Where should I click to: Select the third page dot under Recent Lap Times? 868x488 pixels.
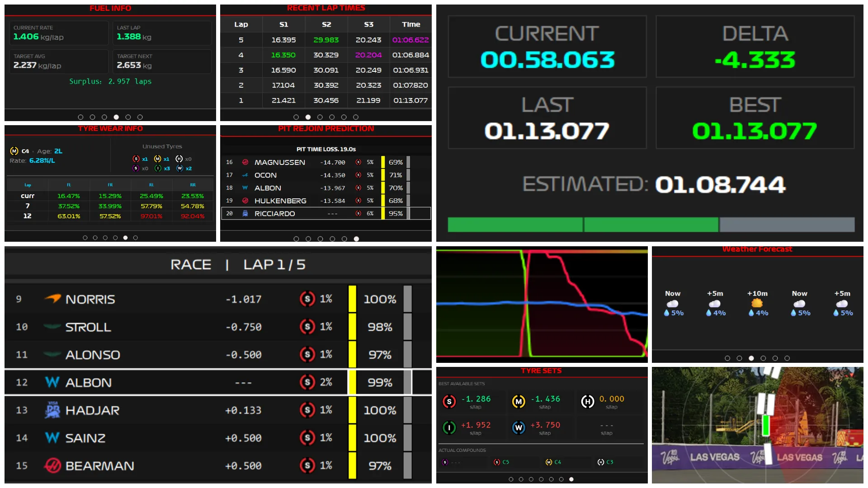click(320, 117)
